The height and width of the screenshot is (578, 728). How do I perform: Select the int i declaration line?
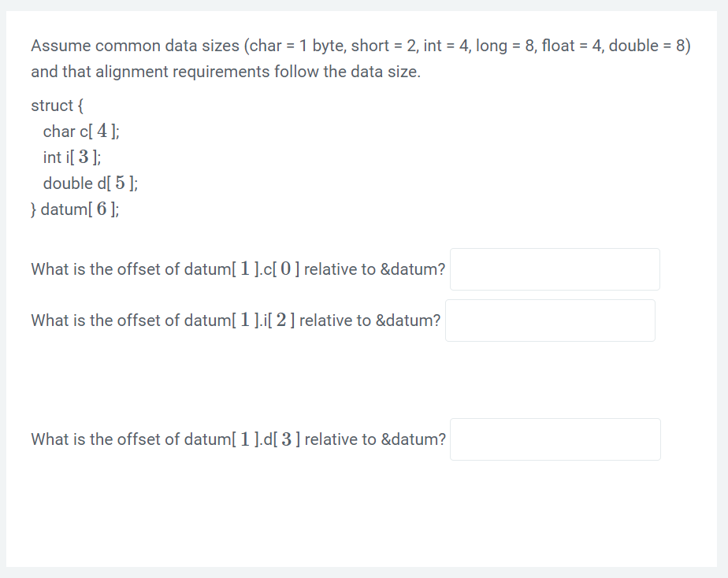coord(71,157)
